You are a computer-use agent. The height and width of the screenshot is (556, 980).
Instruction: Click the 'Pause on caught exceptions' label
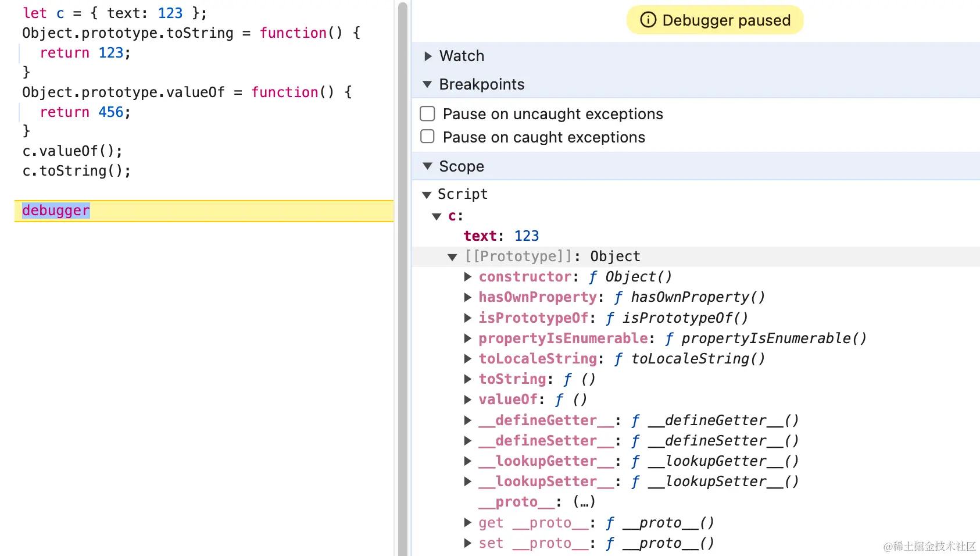[544, 137]
